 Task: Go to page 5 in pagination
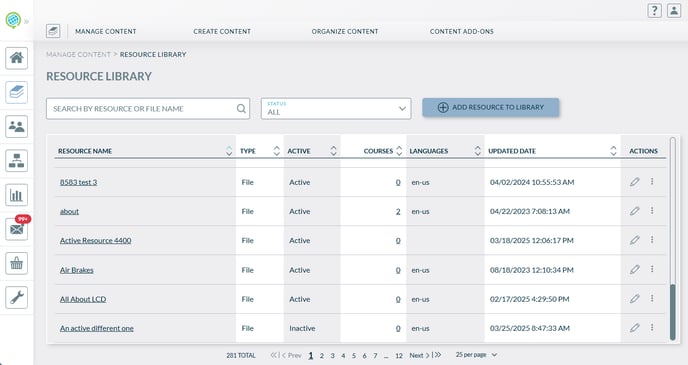(354, 356)
